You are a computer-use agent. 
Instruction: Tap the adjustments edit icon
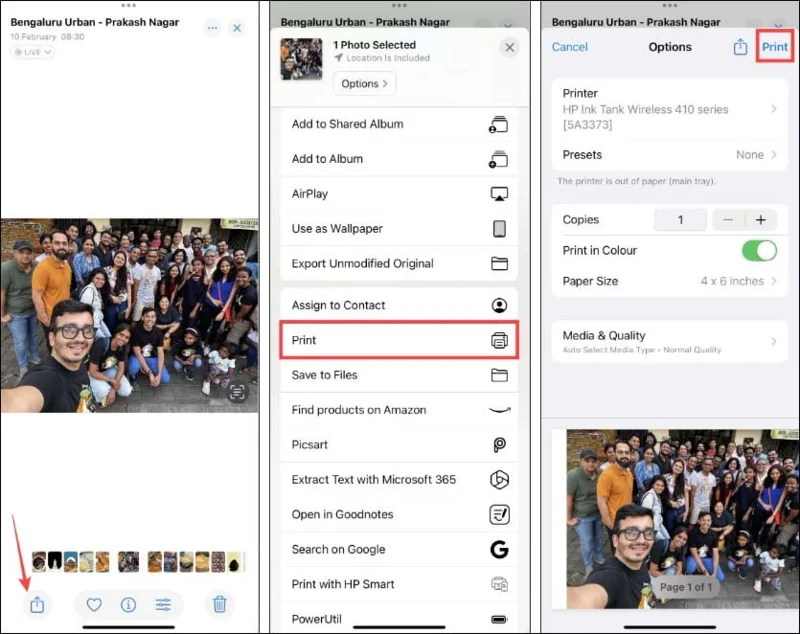point(162,605)
